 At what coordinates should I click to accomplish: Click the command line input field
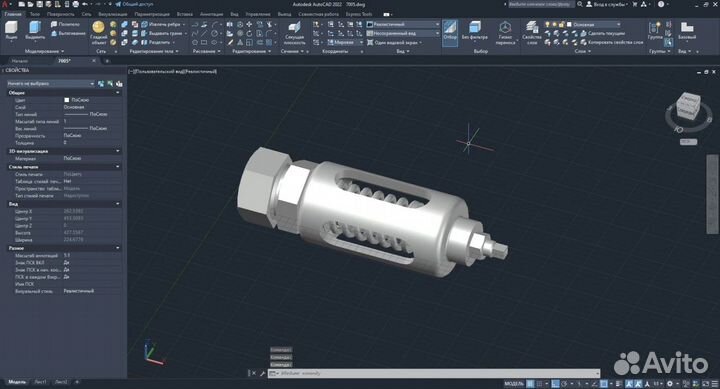[x=434, y=373]
